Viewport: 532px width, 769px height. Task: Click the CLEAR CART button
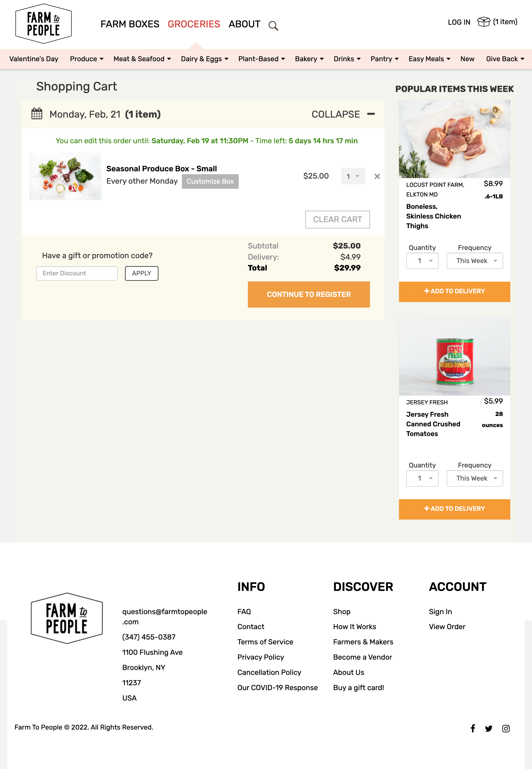click(x=337, y=219)
